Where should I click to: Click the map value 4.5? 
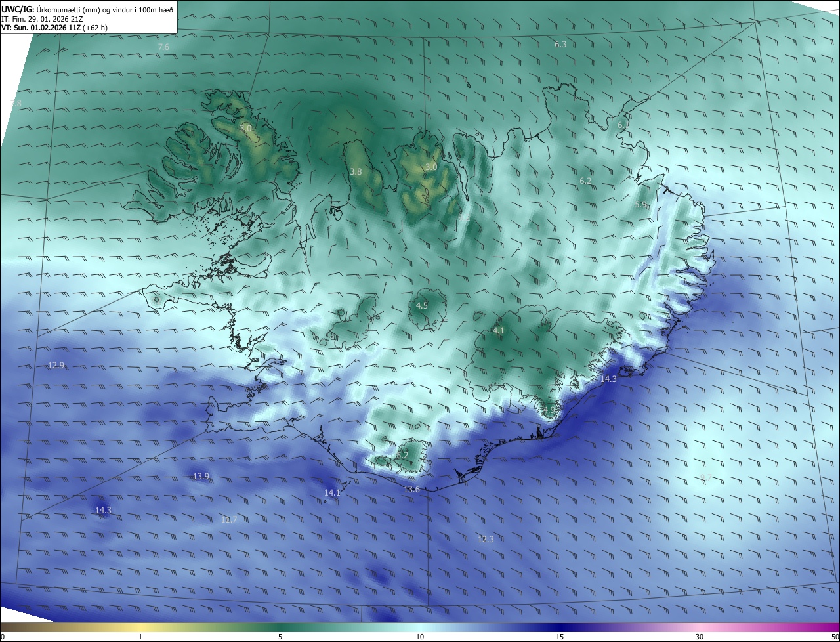pyautogui.click(x=422, y=305)
